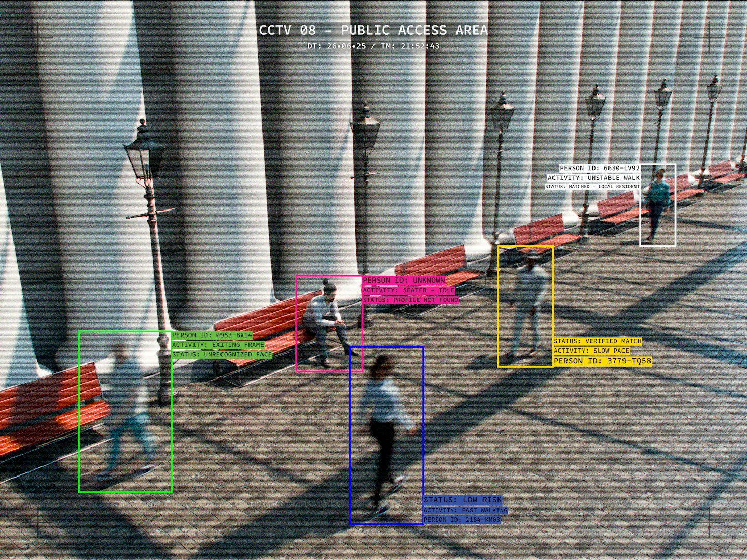Select the PERSON ID: 6630-LV92 label
This screenshot has width=747, height=560.
coord(600,169)
